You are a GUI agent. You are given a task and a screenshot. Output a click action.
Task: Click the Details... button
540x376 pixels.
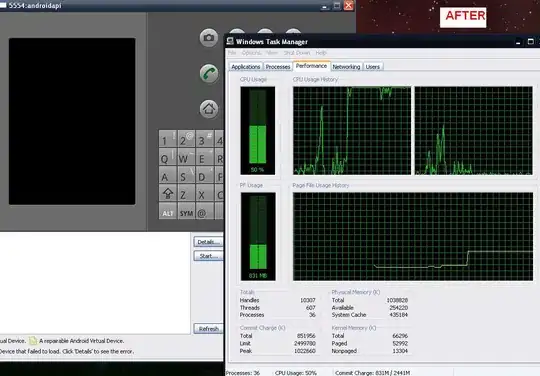pos(208,242)
